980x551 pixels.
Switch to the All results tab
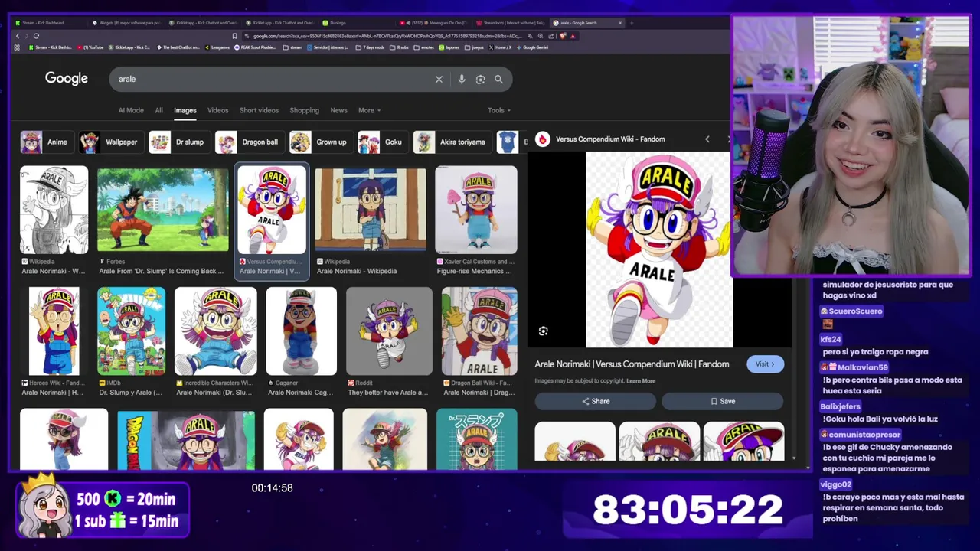[159, 110]
